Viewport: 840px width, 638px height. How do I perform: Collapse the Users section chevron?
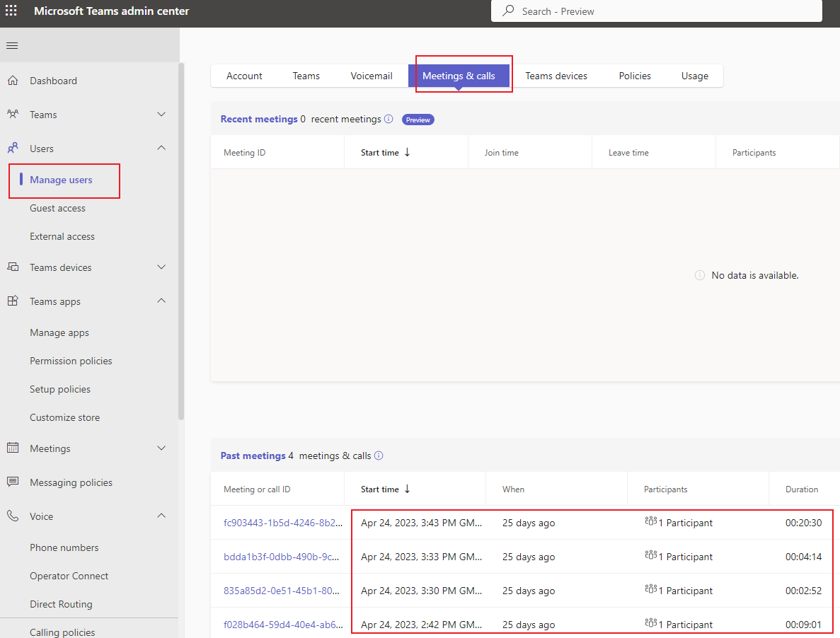pos(161,148)
